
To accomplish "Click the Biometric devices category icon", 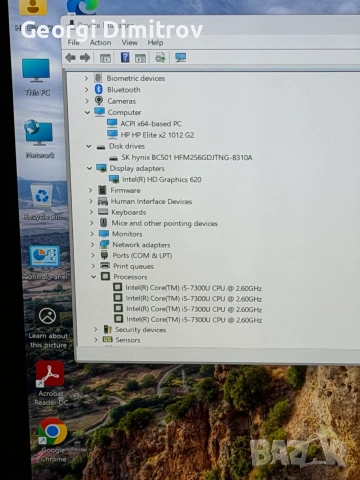I will pyautogui.click(x=98, y=78).
